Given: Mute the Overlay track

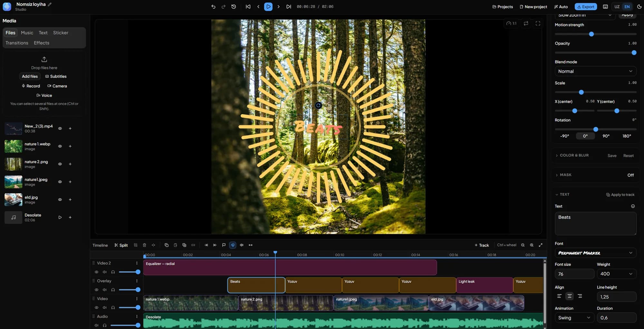Looking at the screenshot, I should click(105, 290).
